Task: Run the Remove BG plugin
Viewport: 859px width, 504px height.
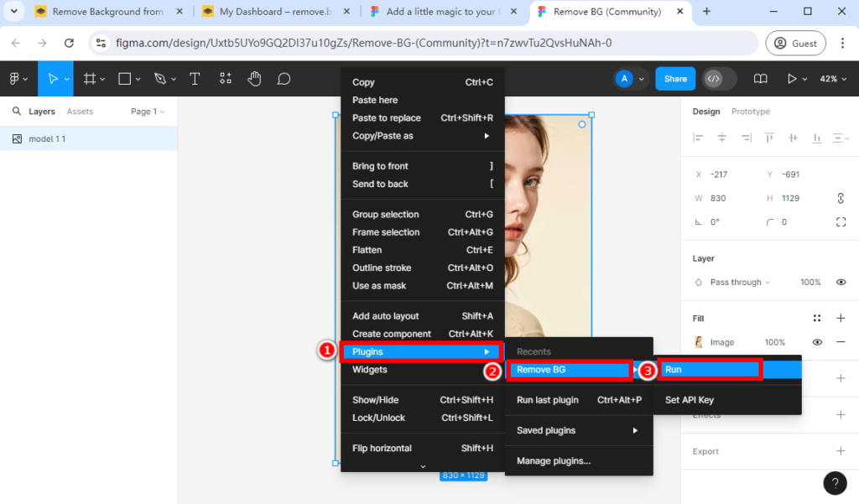Action: pos(710,369)
